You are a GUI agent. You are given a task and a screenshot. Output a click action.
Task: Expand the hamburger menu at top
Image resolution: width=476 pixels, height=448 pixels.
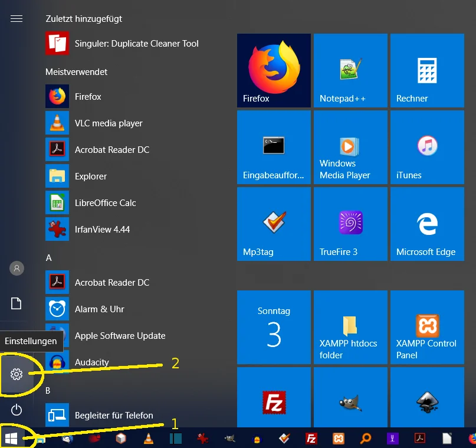point(17,19)
